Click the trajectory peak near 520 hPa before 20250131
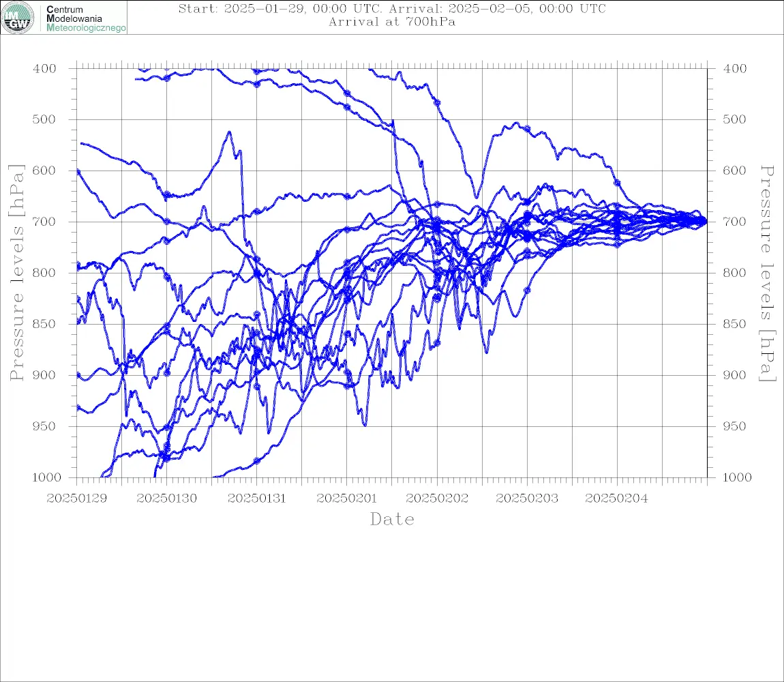Viewport: 784px width, 682px height. tap(230, 132)
